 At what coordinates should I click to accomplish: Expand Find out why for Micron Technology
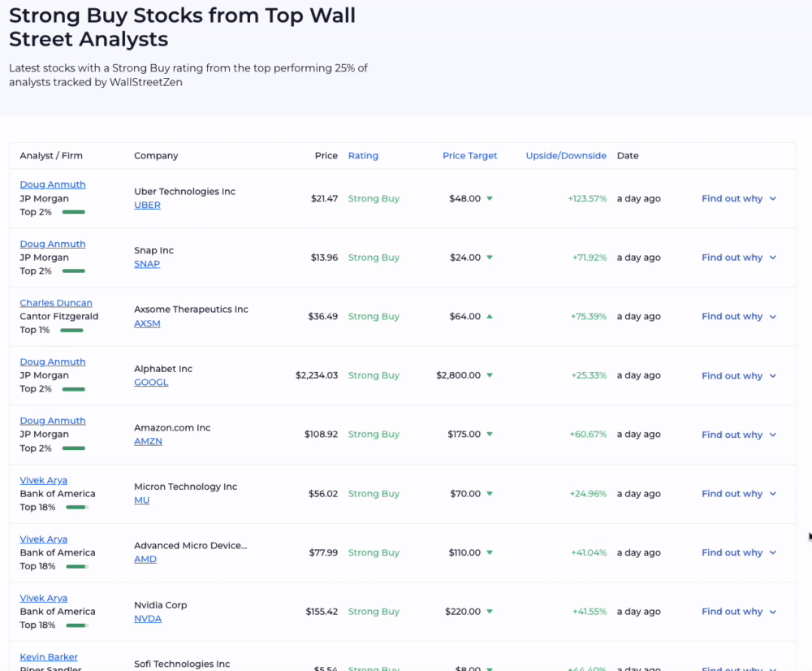(x=739, y=494)
